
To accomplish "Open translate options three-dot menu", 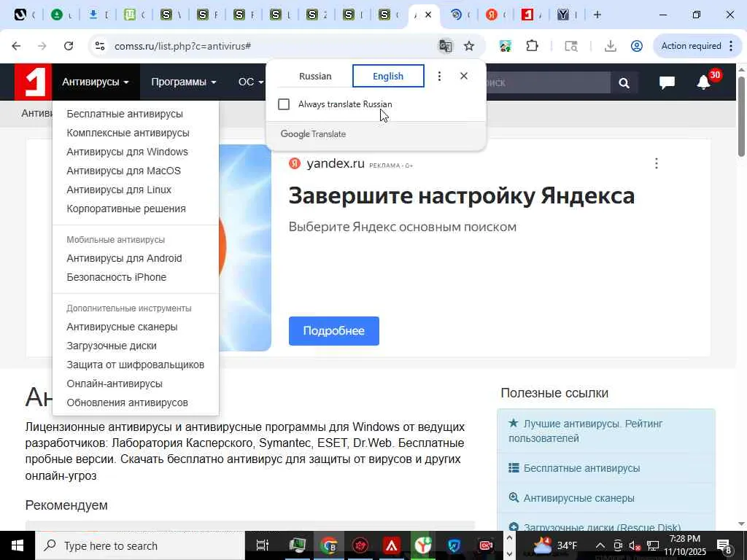I will click(x=439, y=76).
